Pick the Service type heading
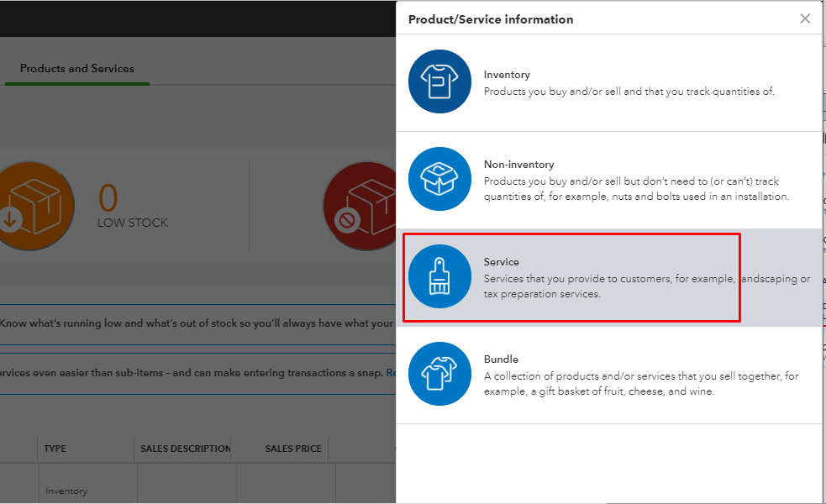The width and height of the screenshot is (826, 504). click(x=502, y=262)
